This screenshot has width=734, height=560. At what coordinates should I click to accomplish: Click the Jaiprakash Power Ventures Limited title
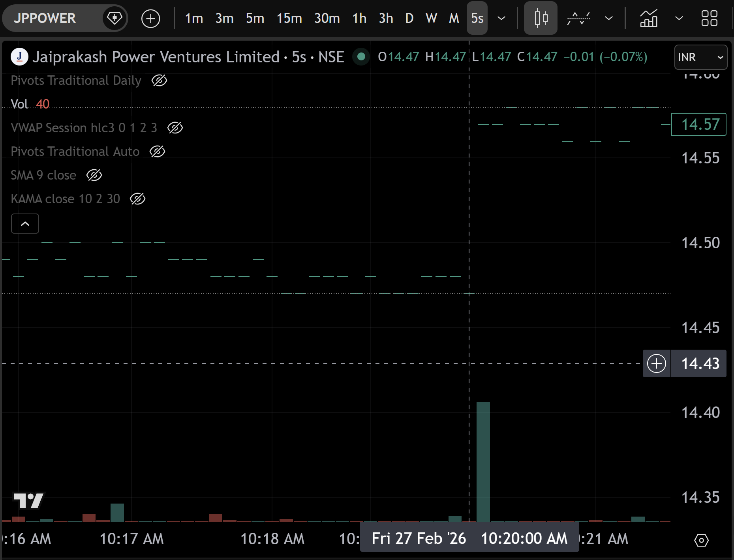pos(156,57)
